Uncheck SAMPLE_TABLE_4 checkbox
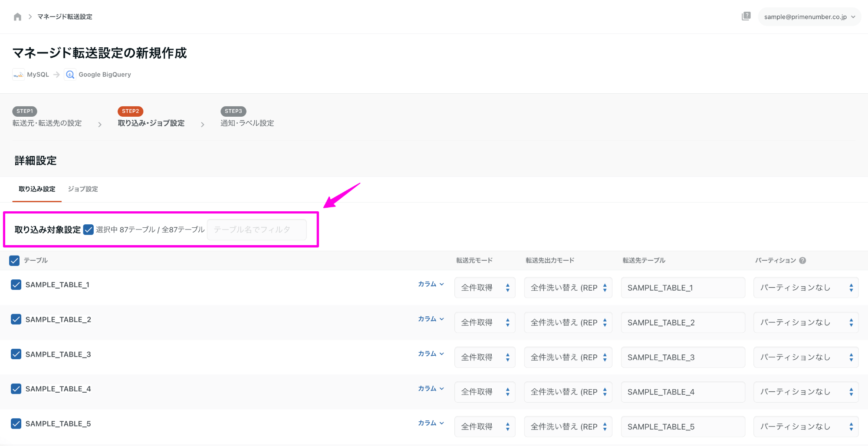 click(x=16, y=389)
